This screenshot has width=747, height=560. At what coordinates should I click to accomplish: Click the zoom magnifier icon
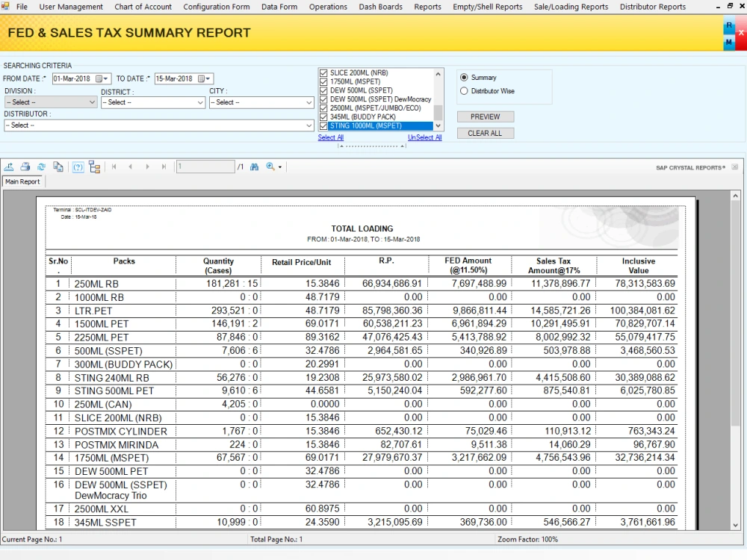[x=270, y=167]
